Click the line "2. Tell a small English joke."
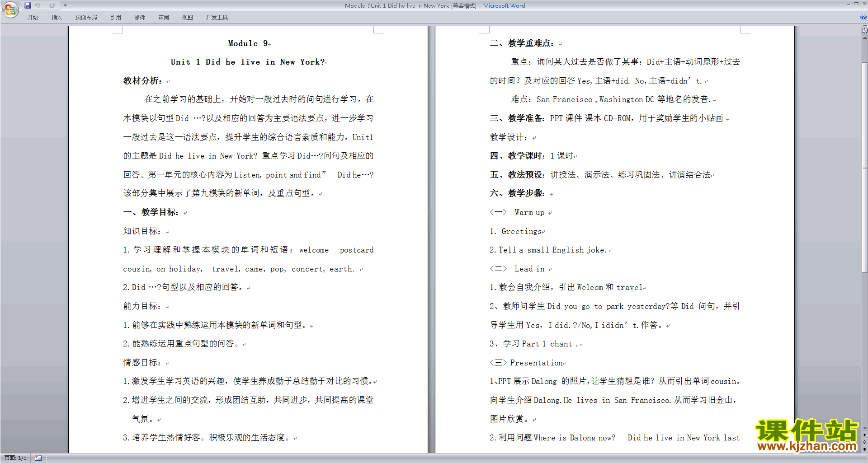 (548, 250)
